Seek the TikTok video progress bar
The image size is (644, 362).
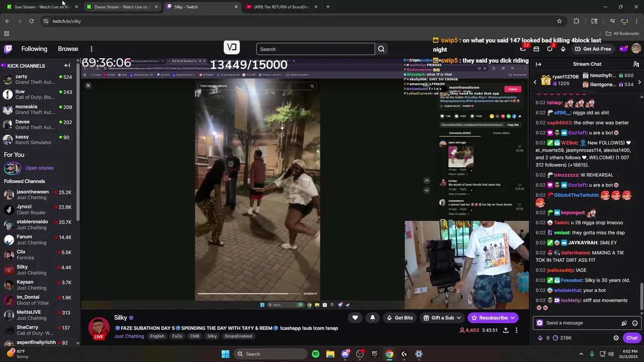pos(250,294)
